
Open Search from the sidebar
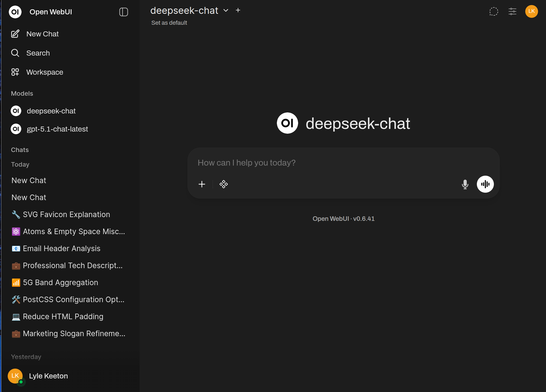click(38, 53)
